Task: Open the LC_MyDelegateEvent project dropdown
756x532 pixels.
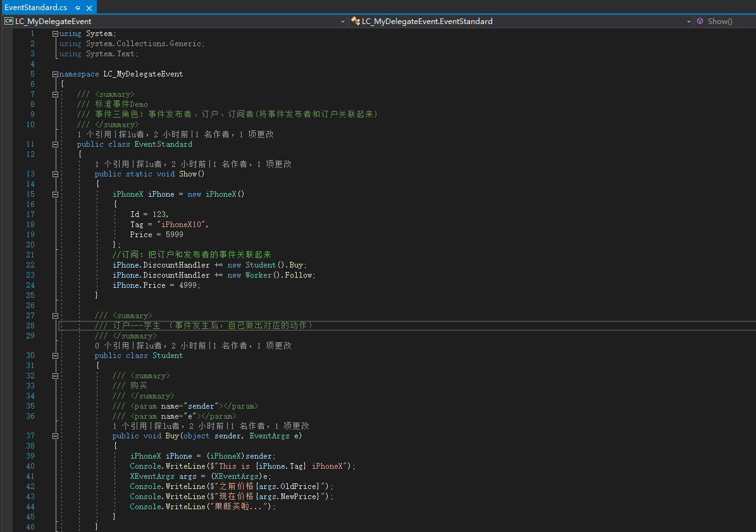Action: [343, 22]
